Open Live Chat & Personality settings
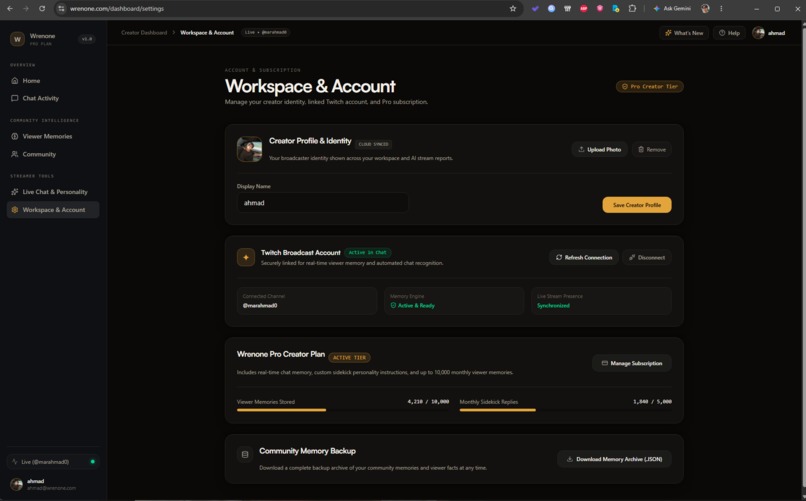Screen dimensions: 806x501 pos(53,192)
